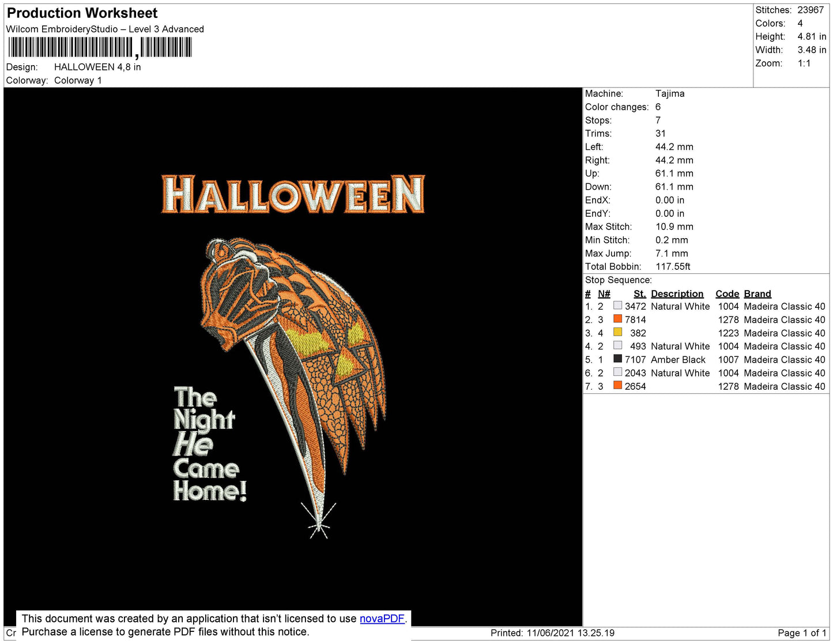The width and height of the screenshot is (833, 644).
Task: Click the Trims value 31
Action: click(661, 133)
